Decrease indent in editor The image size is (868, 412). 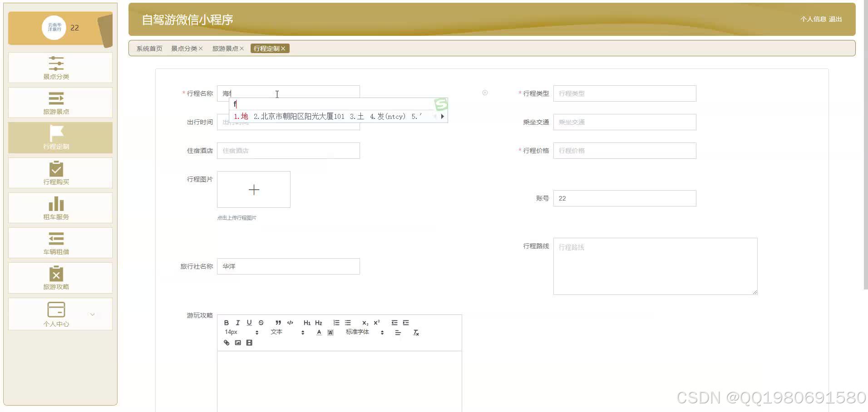tap(395, 323)
